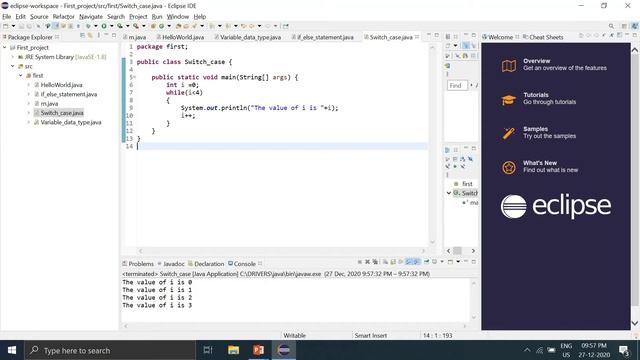The width and height of the screenshot is (640, 360).
Task: Open the Navigate menu
Action: coord(91,17)
